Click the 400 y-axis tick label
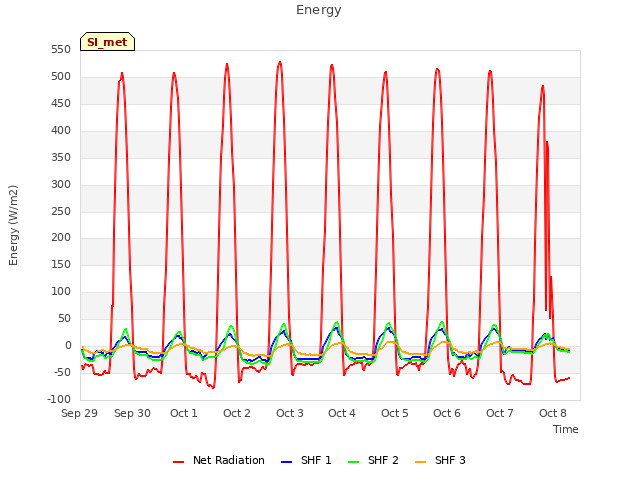Viewport: 640px width, 480px height. click(61, 130)
